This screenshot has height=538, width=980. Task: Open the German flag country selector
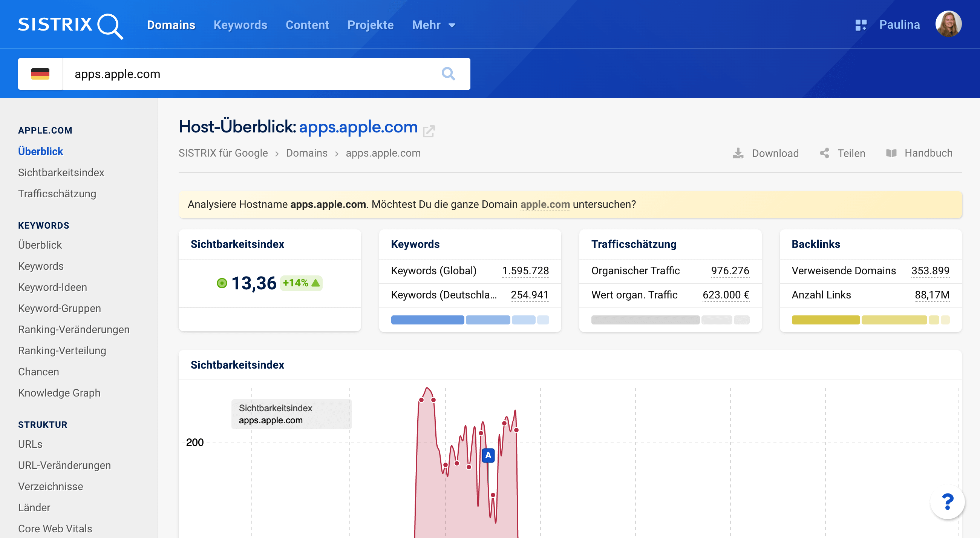pos(40,74)
